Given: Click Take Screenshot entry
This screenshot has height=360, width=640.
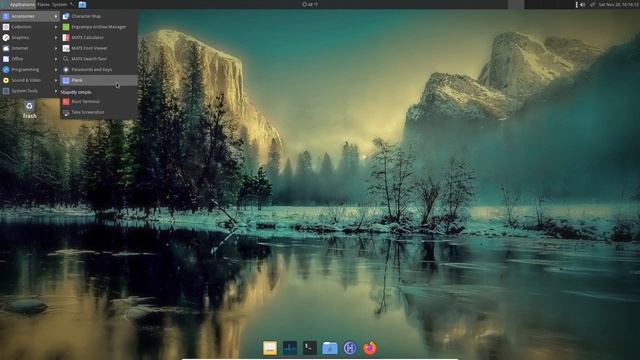Looking at the screenshot, I should point(98,112).
